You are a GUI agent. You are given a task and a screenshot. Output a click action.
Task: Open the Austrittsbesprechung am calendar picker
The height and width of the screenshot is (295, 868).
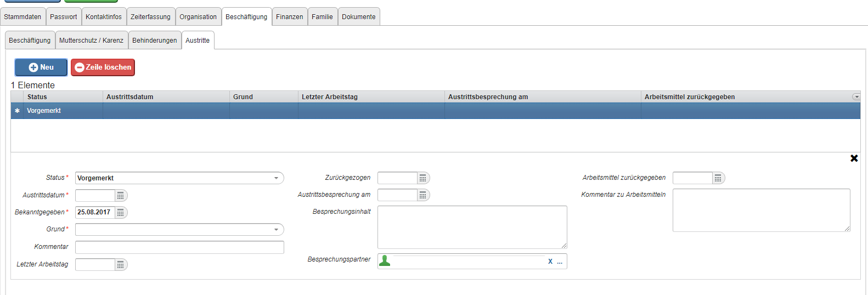(422, 195)
